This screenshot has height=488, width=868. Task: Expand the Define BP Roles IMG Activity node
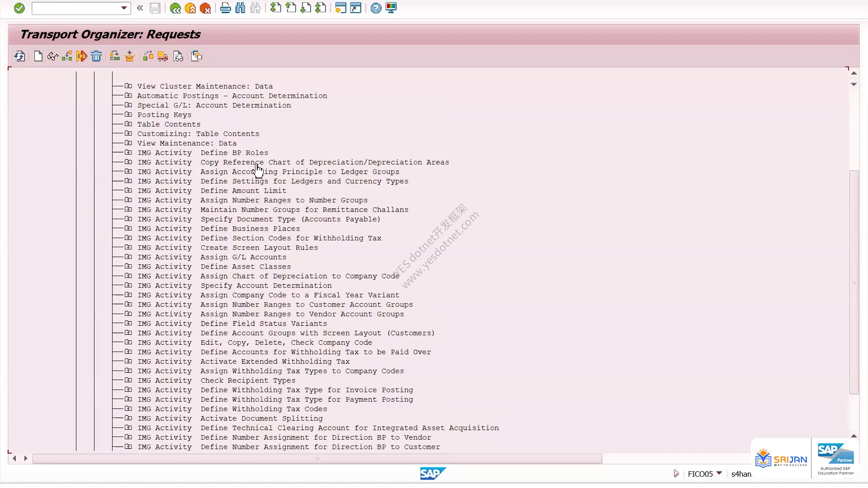pyautogui.click(x=128, y=152)
